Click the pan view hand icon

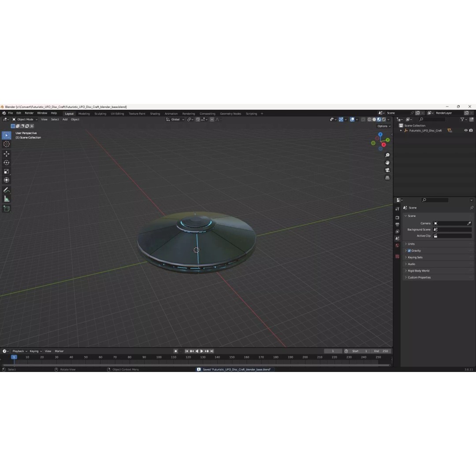pos(387,163)
